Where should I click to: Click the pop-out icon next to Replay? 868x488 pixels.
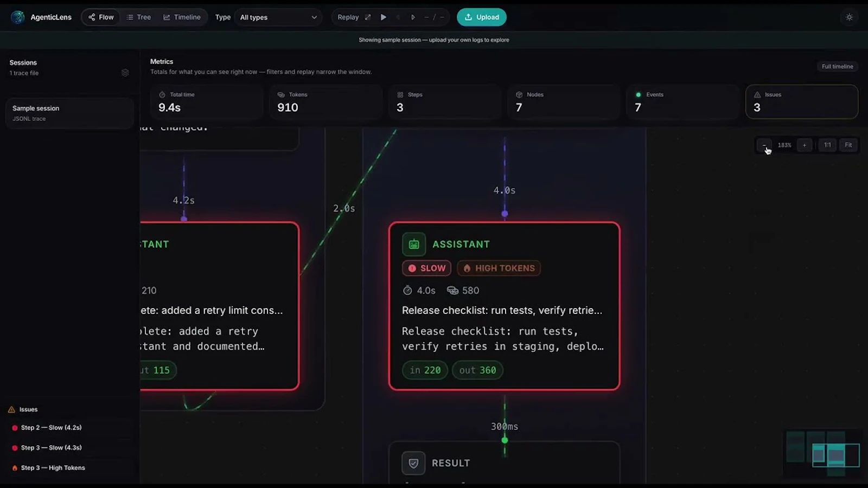click(367, 17)
